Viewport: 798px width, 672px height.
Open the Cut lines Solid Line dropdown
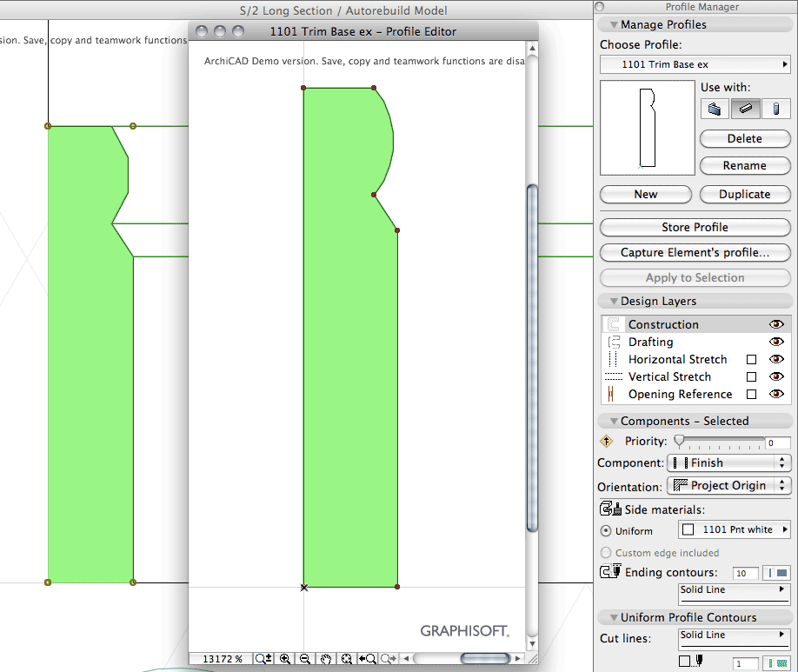click(734, 635)
